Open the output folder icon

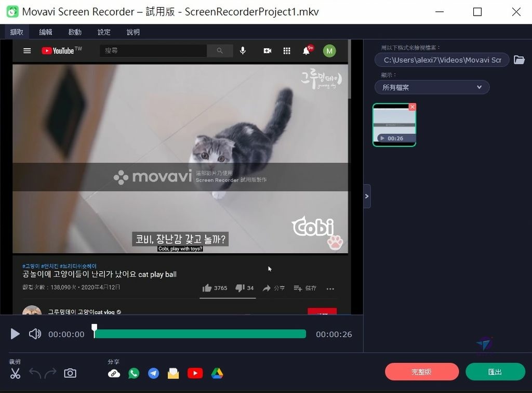click(x=519, y=60)
